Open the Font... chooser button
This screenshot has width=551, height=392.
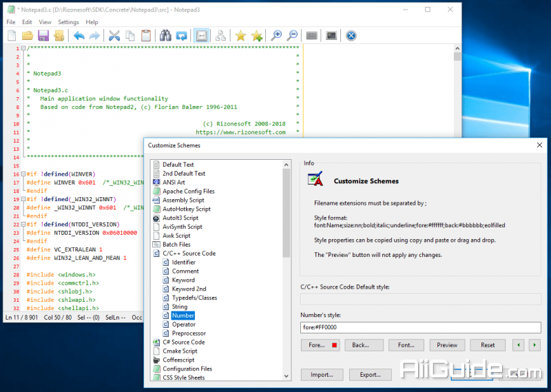point(406,345)
